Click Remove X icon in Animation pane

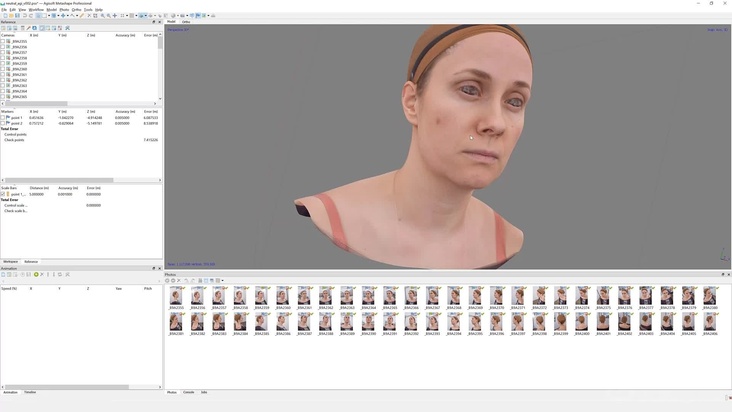(x=42, y=274)
